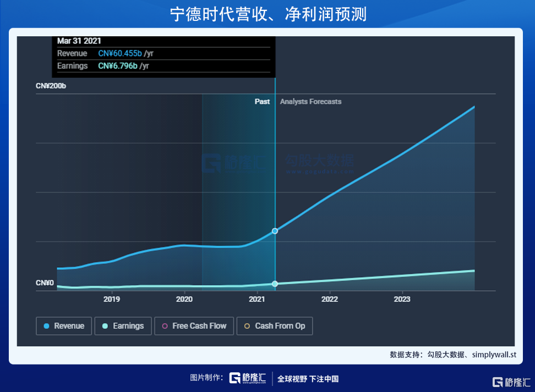This screenshot has width=535, height=392.
Task: Enable the Cash From Op series
Action: (275, 326)
